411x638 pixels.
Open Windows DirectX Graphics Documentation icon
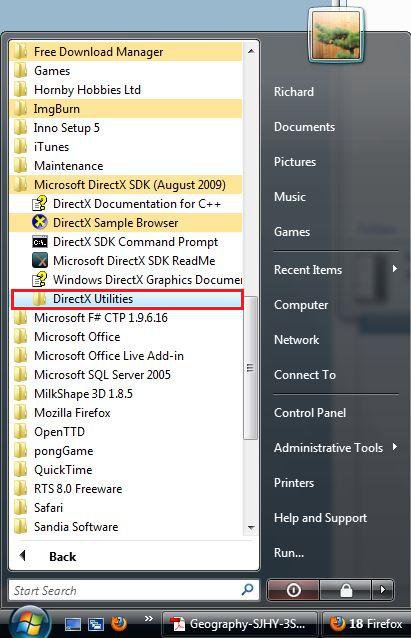coord(39,280)
